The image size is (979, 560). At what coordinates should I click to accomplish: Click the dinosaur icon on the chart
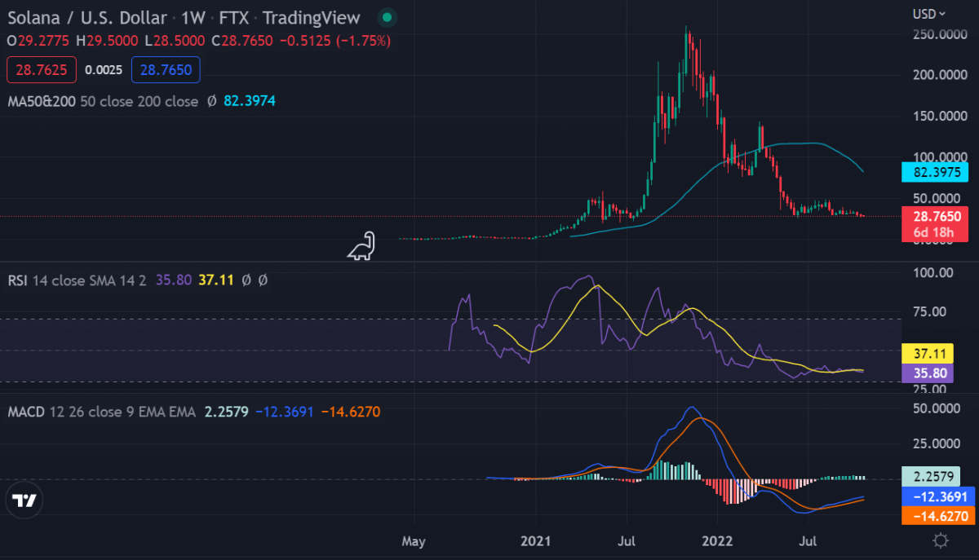coord(361,247)
